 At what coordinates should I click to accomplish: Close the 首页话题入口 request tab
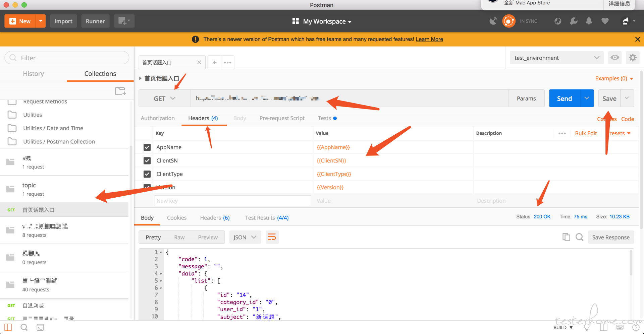(199, 62)
